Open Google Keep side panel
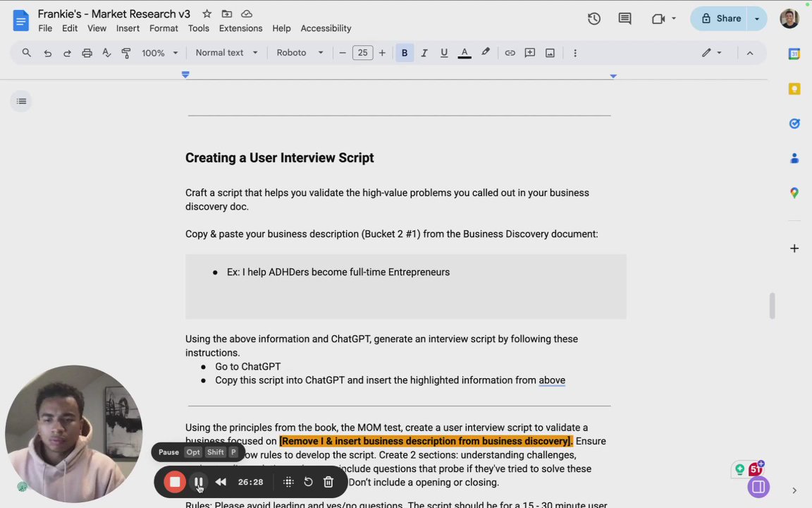Screen dimensions: 812x508 (794, 89)
